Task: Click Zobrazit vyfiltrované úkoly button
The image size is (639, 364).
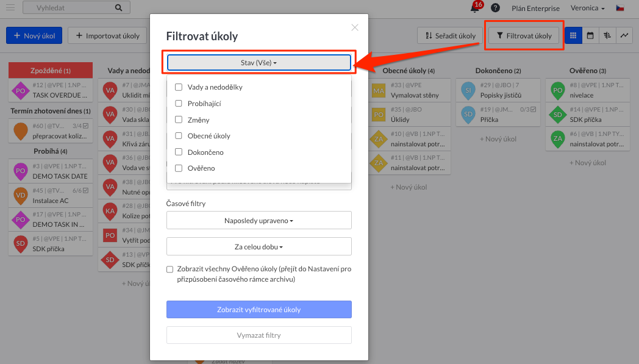Action: click(x=259, y=309)
